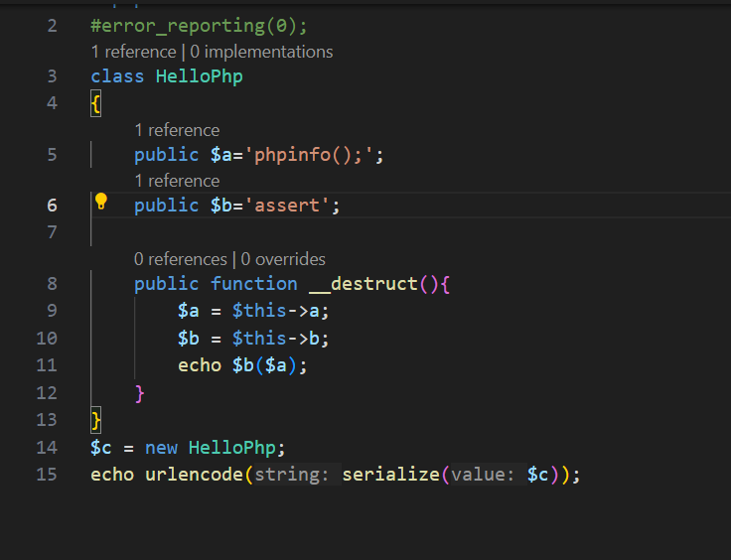Click '1 reference' lens above $a property
The image size is (731, 560).
coord(177,130)
